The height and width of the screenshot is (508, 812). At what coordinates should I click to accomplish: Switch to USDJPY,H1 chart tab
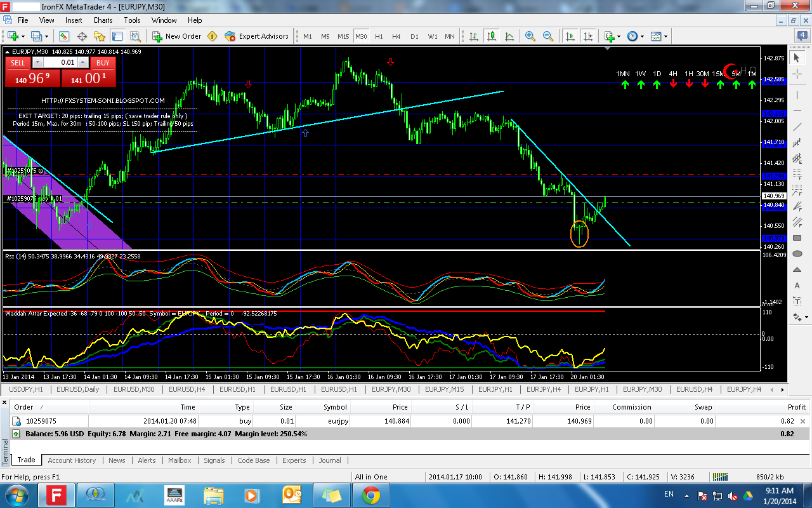coord(26,389)
